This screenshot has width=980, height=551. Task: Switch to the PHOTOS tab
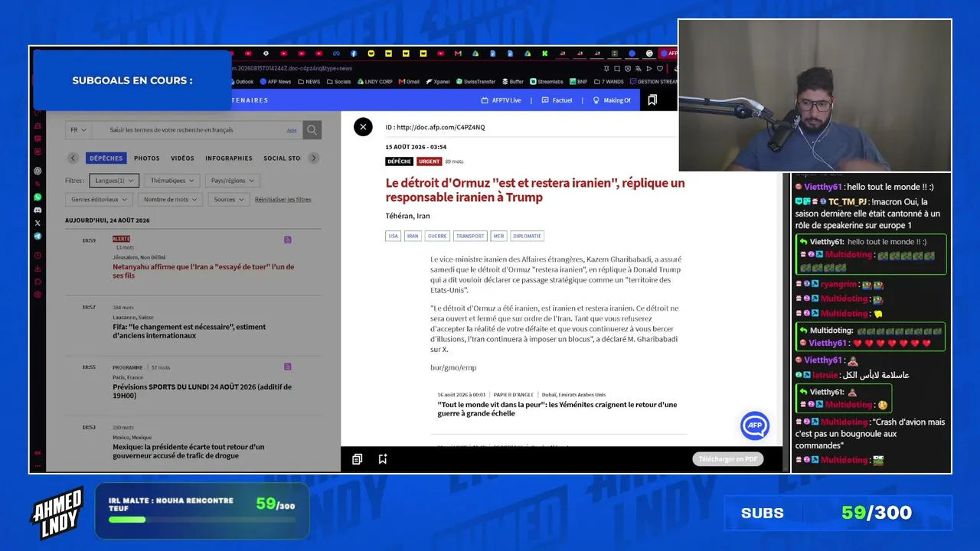[x=147, y=158]
